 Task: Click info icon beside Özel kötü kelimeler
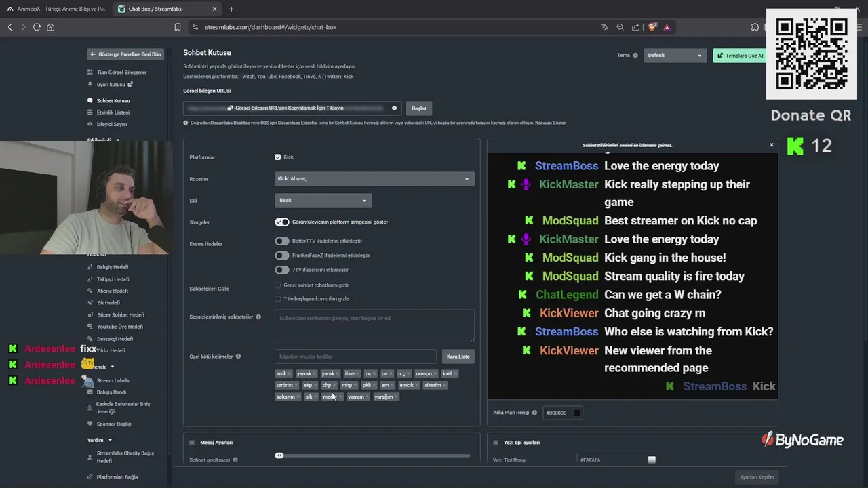pyautogui.click(x=238, y=356)
